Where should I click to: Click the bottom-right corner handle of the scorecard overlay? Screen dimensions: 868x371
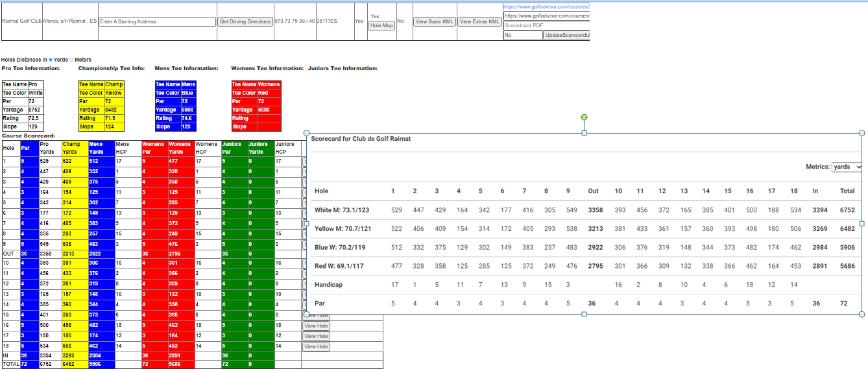click(x=862, y=314)
